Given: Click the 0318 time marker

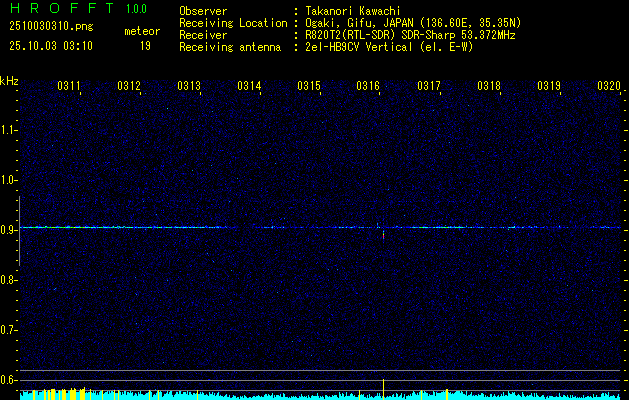Looking at the screenshot, I should 489,86.
